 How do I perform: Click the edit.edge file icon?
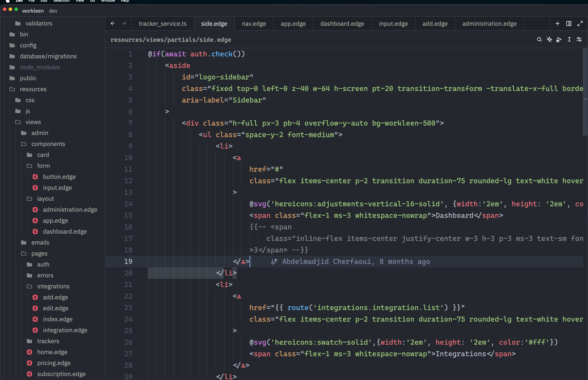click(x=35, y=308)
